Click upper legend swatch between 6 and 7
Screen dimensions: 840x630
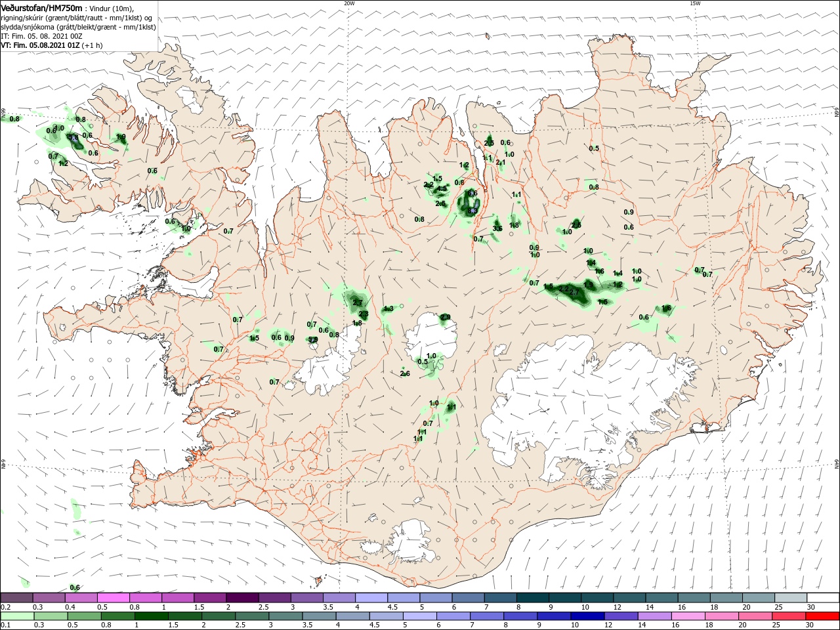(468, 598)
